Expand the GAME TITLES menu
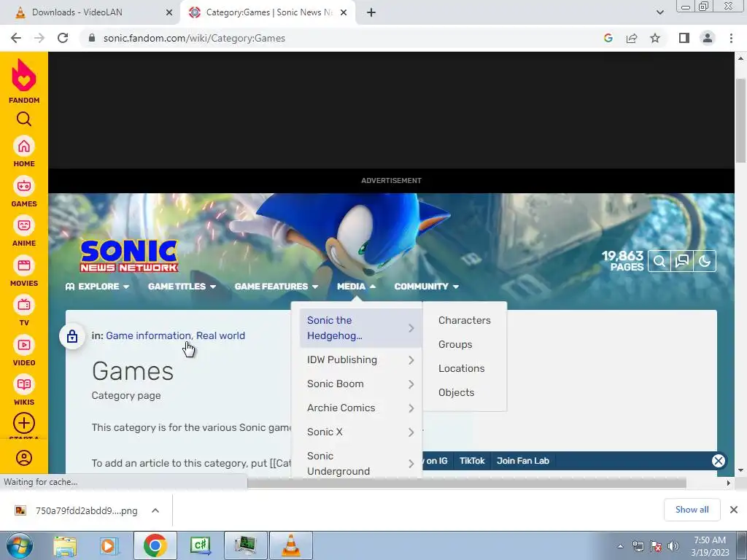 click(182, 286)
